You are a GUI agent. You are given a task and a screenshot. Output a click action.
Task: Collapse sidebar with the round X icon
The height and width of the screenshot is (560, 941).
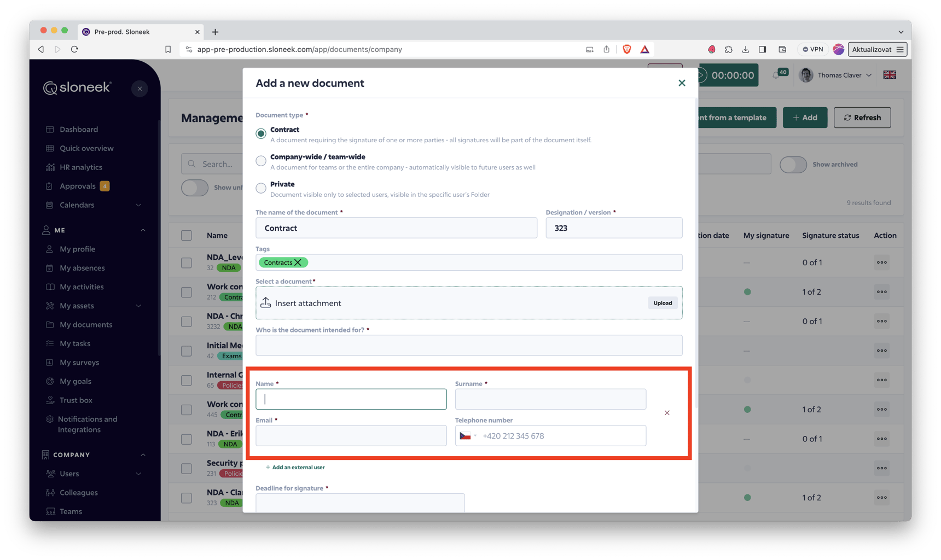click(x=140, y=89)
